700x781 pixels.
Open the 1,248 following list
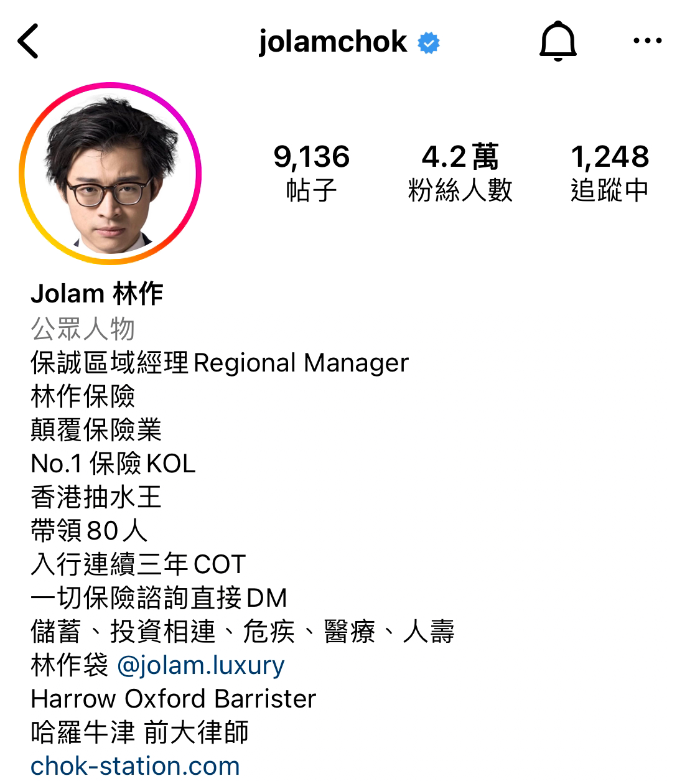[x=610, y=157]
